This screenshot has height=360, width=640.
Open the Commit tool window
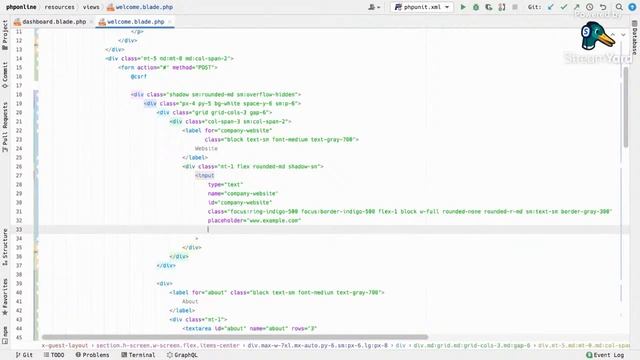(5, 75)
